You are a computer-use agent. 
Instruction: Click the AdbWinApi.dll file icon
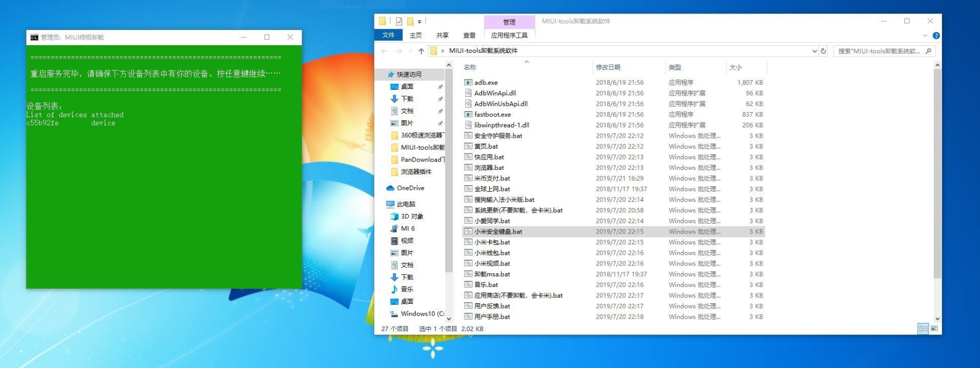point(468,93)
